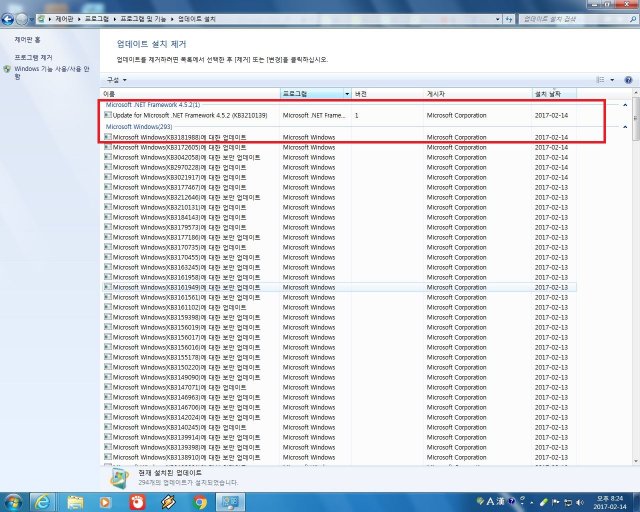Open the 제어판 홈 link
The image size is (640, 512).
tap(27, 40)
